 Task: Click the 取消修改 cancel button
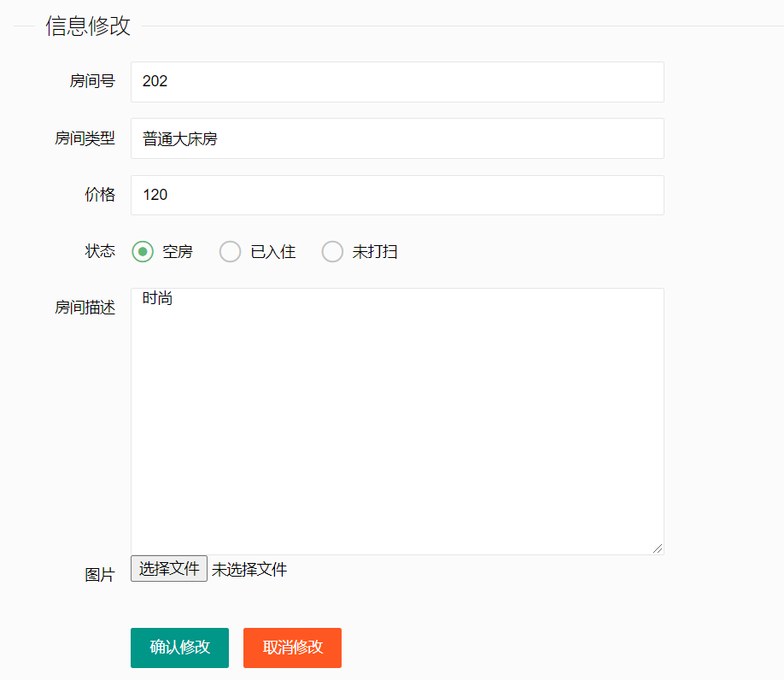click(292, 648)
